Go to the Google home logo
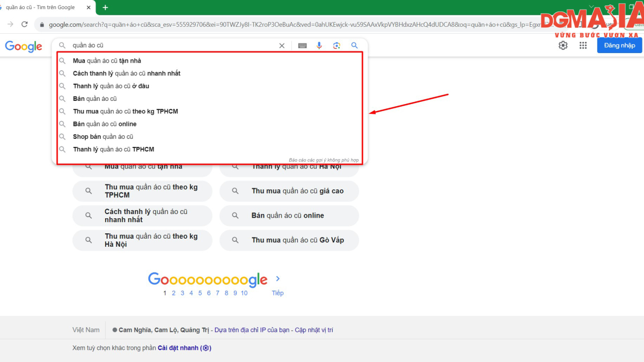Image resolution: width=644 pixels, height=362 pixels. [x=24, y=46]
